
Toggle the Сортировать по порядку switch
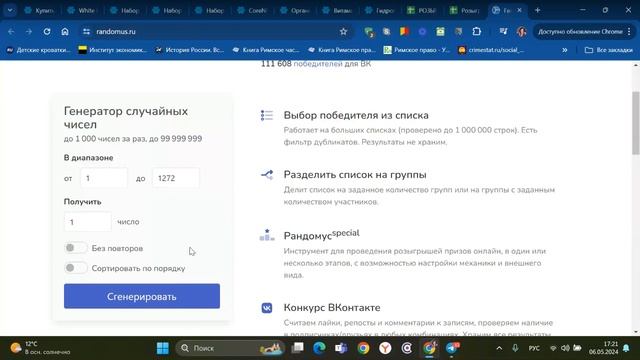[76, 268]
